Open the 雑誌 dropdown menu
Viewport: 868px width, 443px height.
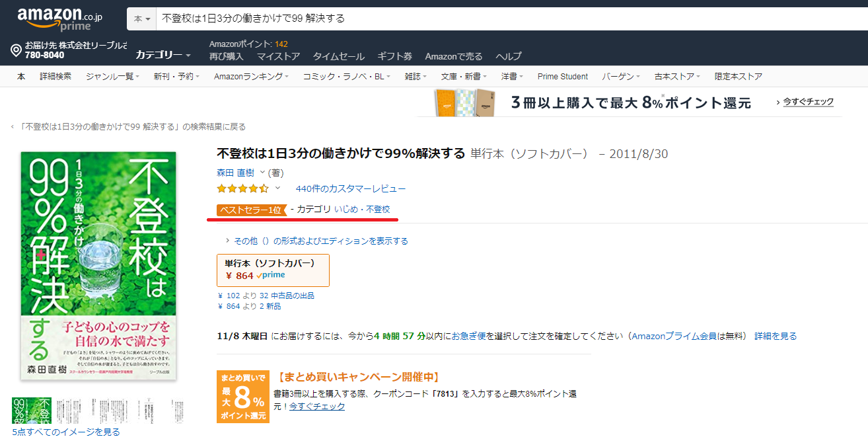pyautogui.click(x=416, y=77)
